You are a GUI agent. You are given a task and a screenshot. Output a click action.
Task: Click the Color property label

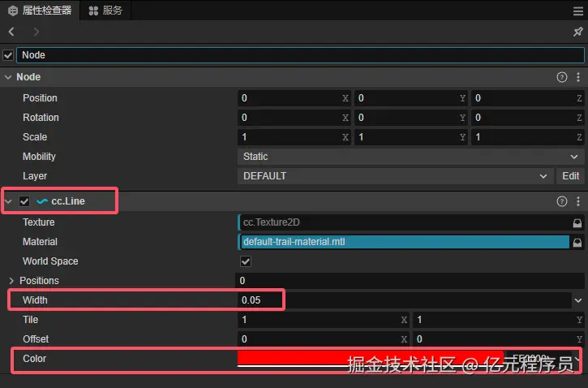point(35,358)
